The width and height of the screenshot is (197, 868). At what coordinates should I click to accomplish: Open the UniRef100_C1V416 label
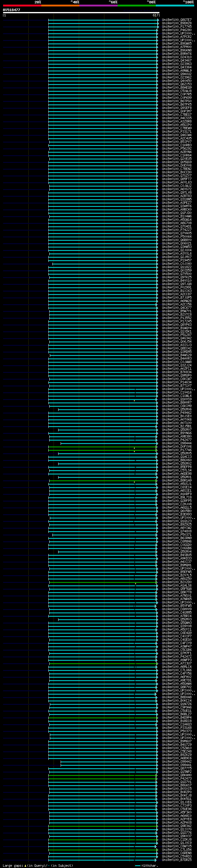click(176, 392)
